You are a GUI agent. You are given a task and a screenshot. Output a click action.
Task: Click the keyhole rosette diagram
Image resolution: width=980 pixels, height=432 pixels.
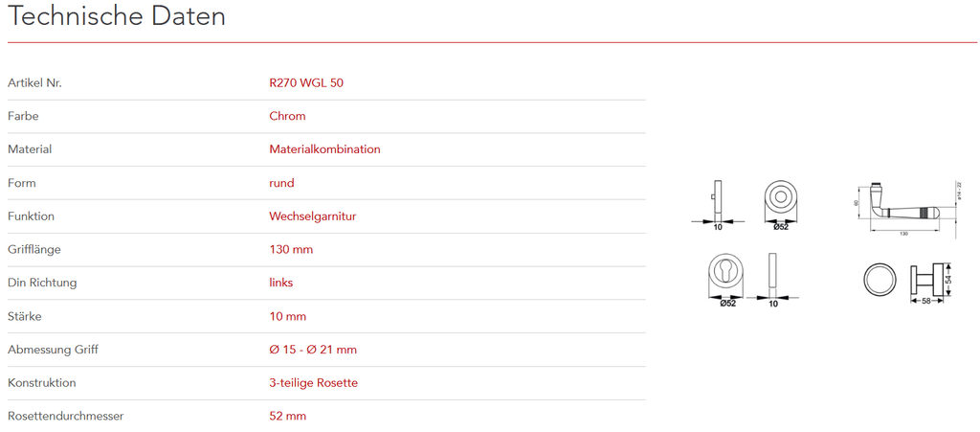pyautogui.click(x=727, y=272)
